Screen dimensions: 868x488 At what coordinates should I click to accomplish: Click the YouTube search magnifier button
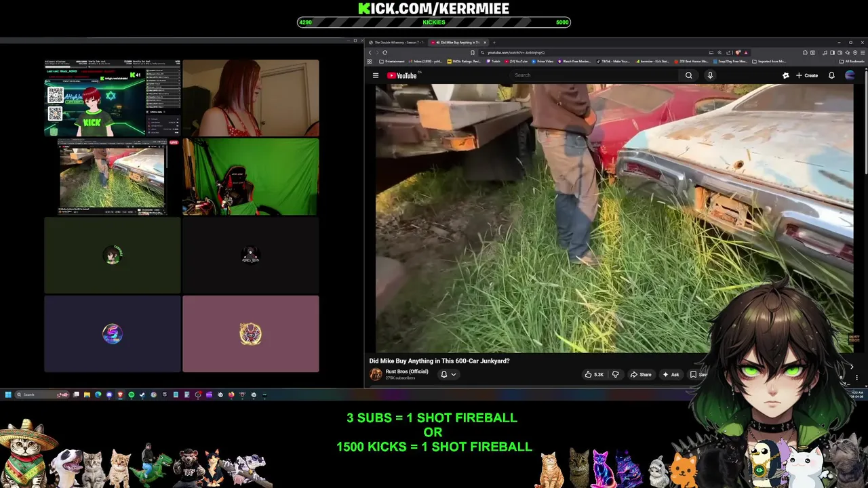point(688,75)
